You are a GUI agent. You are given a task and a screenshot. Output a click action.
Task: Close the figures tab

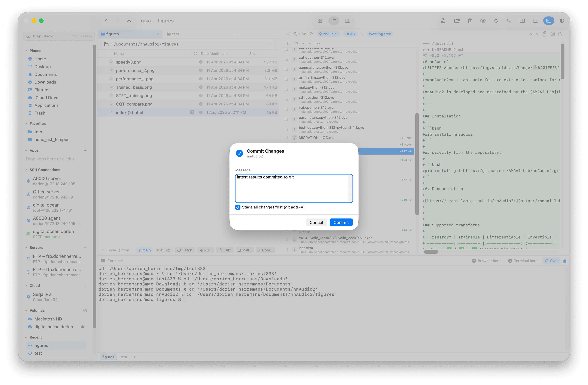click(157, 34)
